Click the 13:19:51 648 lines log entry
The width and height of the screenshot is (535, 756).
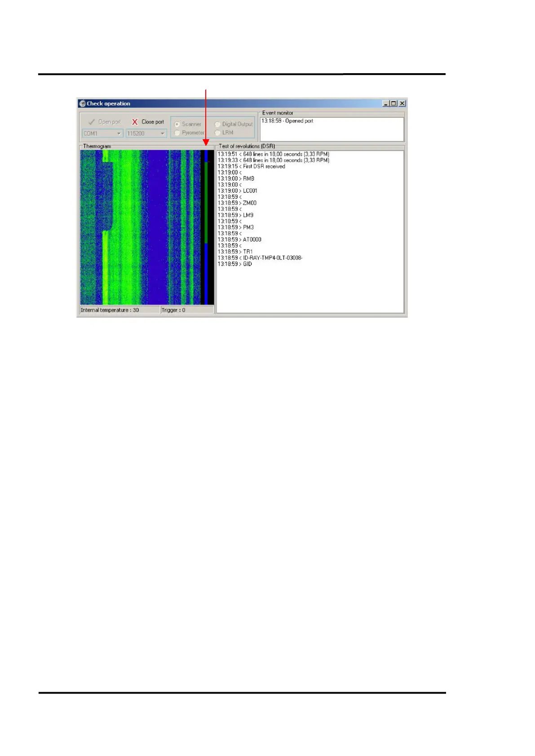(274, 154)
